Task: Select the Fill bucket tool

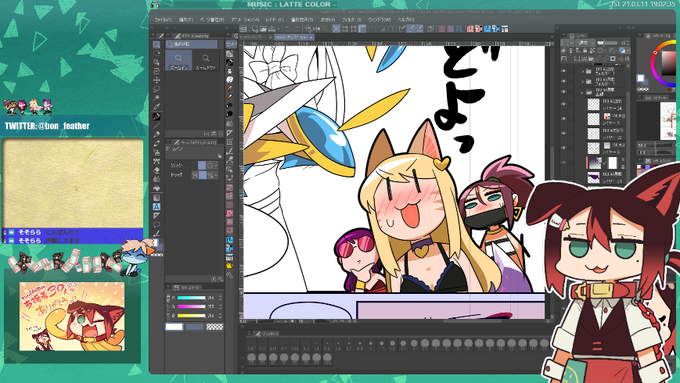Action: click(x=157, y=188)
